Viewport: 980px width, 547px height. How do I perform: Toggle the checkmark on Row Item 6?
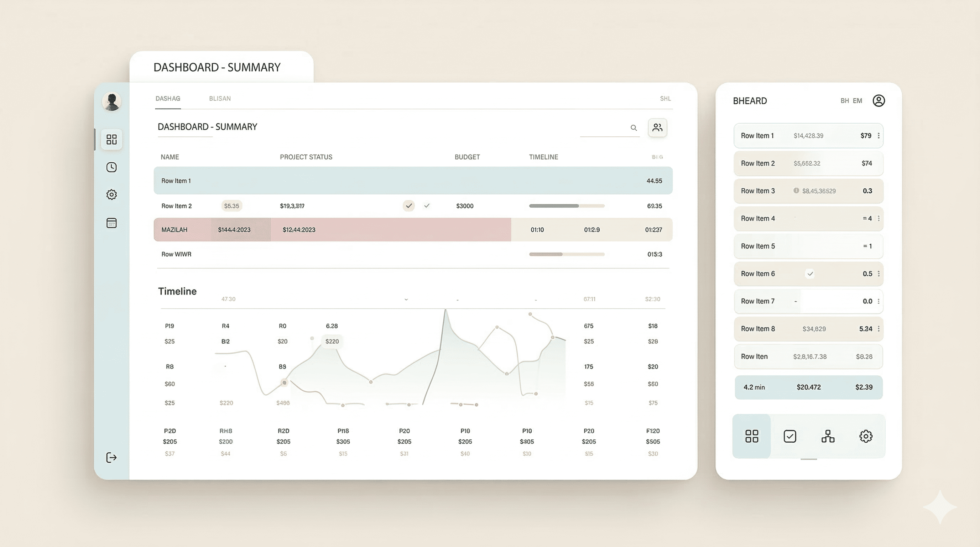[x=810, y=274]
